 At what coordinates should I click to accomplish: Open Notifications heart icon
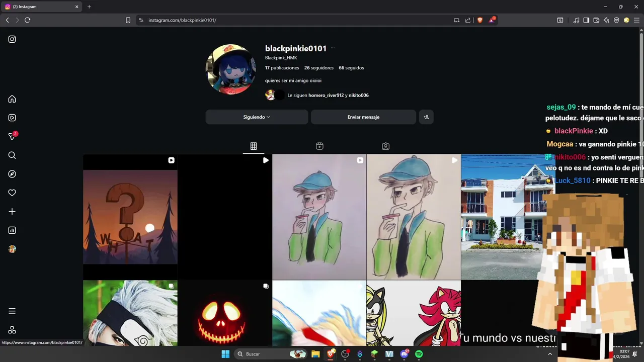tap(12, 193)
